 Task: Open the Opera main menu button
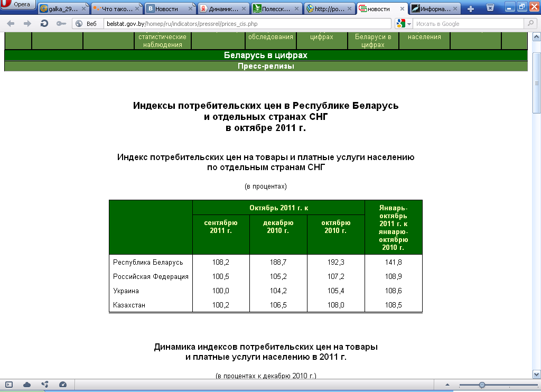(17, 4)
